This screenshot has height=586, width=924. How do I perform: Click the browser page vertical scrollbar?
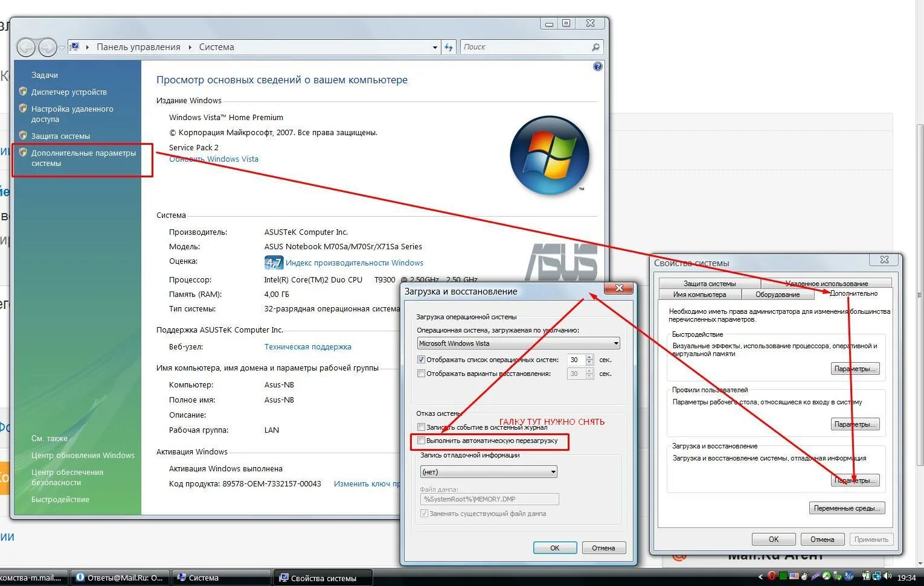[920, 294]
